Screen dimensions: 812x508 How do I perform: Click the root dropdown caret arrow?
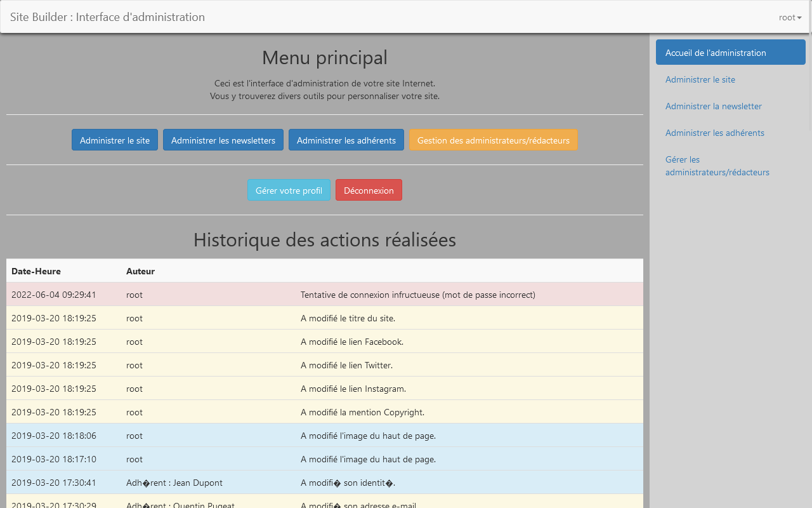(801, 18)
